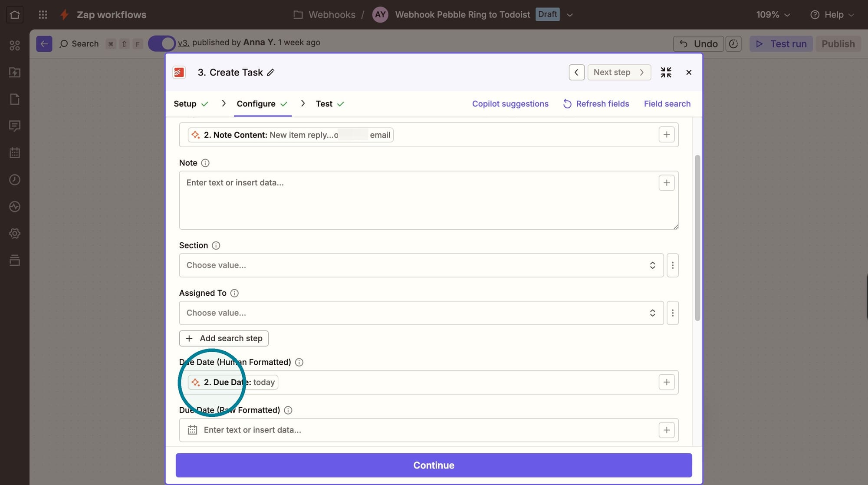868x485 pixels.
Task: Show info tooltip for Section
Action: (216, 245)
